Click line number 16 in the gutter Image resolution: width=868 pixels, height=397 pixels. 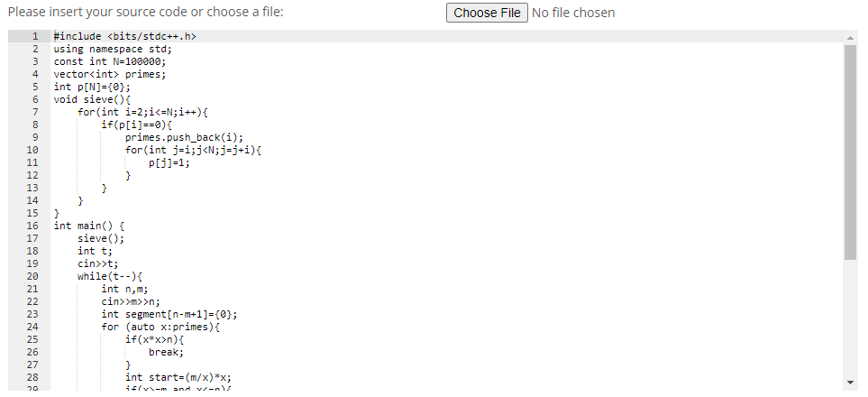click(x=32, y=226)
